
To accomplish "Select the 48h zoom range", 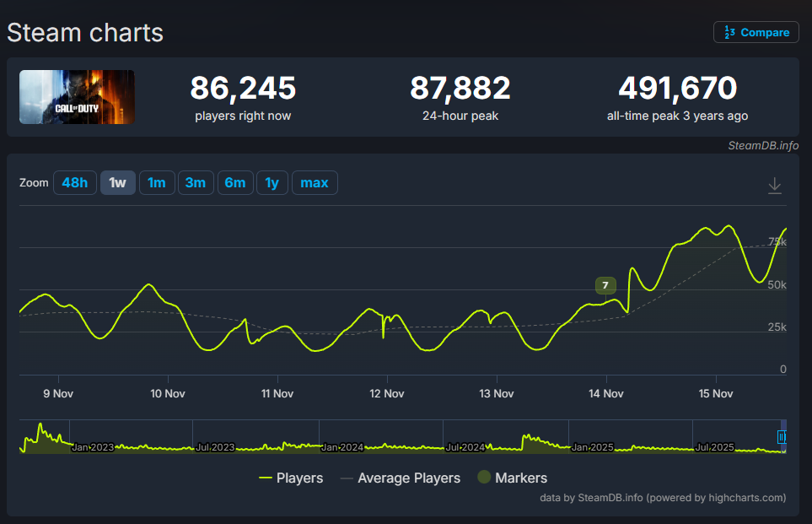I will click(74, 183).
